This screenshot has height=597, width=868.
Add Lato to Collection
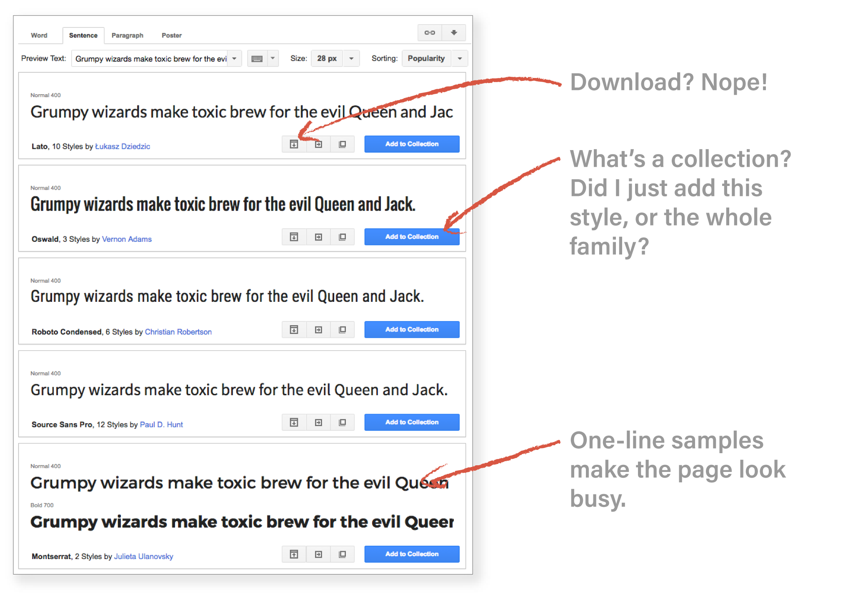(412, 144)
